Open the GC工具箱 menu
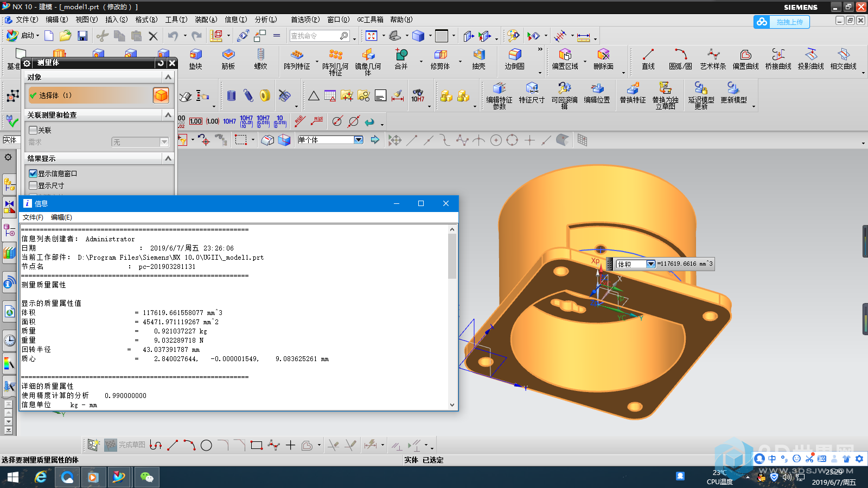 click(370, 20)
